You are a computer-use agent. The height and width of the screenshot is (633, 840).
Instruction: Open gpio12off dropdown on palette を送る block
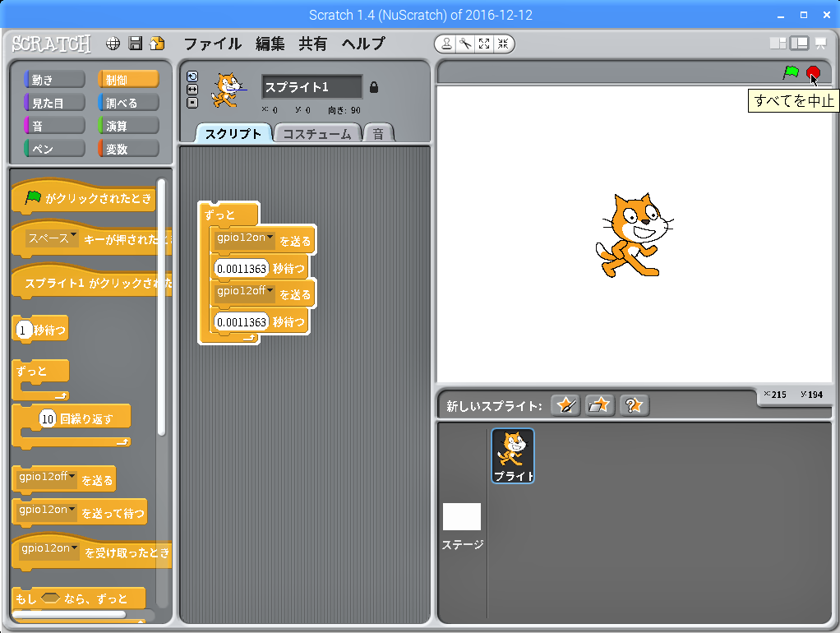pyautogui.click(x=47, y=478)
